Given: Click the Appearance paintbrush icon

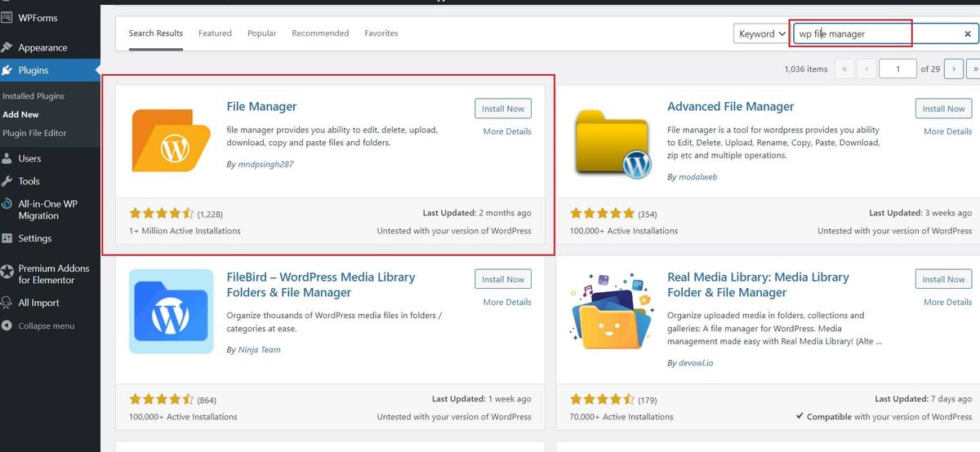Looking at the screenshot, I should point(7,47).
